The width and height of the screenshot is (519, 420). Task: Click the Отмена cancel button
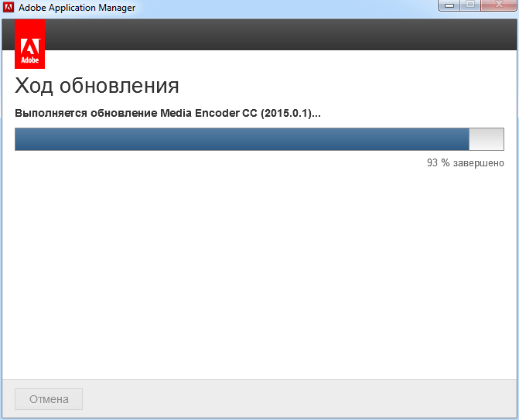(49, 399)
